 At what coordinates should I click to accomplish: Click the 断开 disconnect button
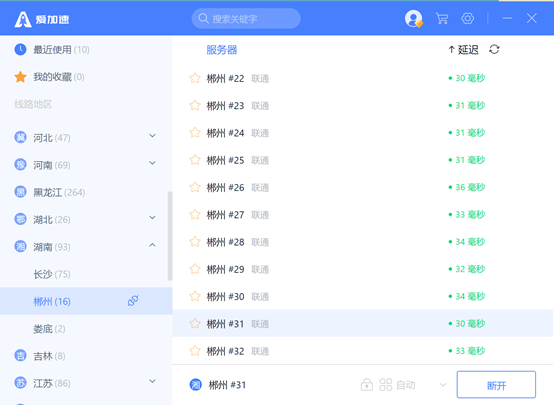496,385
